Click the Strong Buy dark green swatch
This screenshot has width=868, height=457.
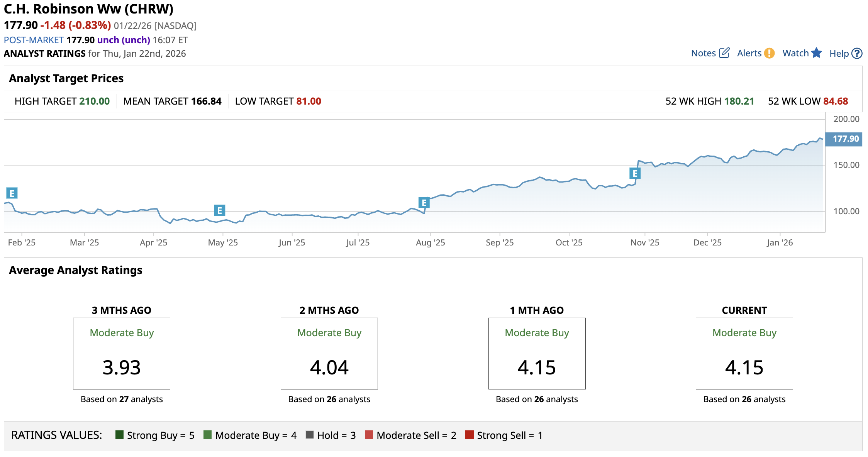click(119, 435)
